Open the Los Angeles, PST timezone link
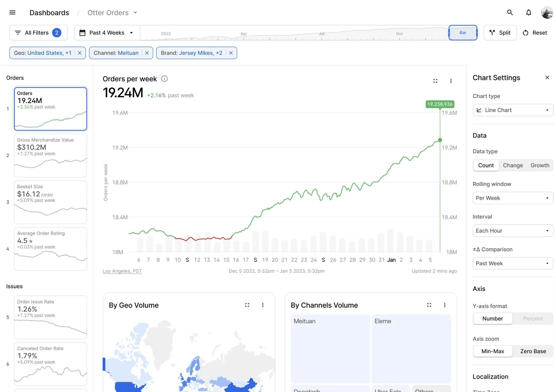Screen dimensions: 556x392 point(122,271)
